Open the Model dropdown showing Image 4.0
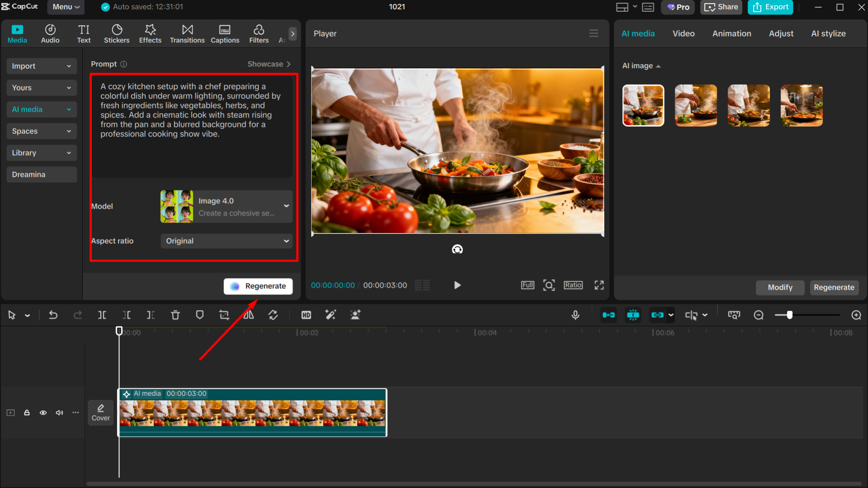The height and width of the screenshot is (488, 868). (226, 206)
